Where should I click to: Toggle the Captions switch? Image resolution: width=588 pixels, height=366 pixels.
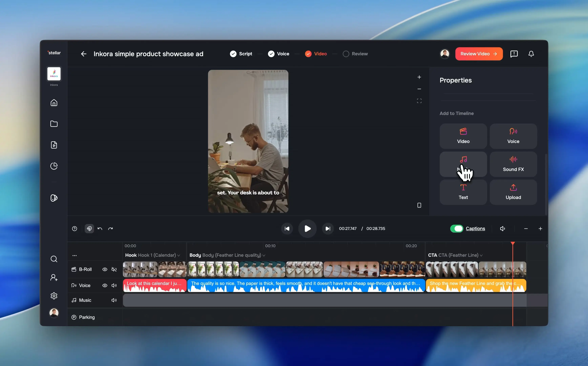(456, 229)
